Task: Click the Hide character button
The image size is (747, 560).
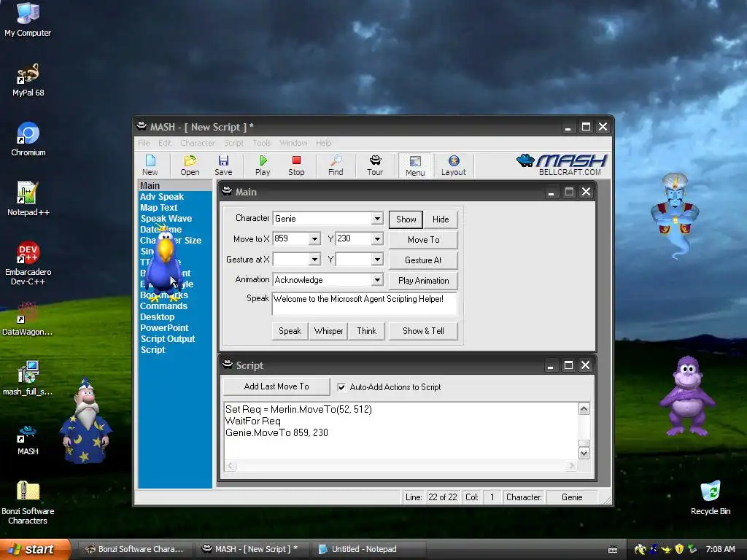Action: [x=441, y=219]
